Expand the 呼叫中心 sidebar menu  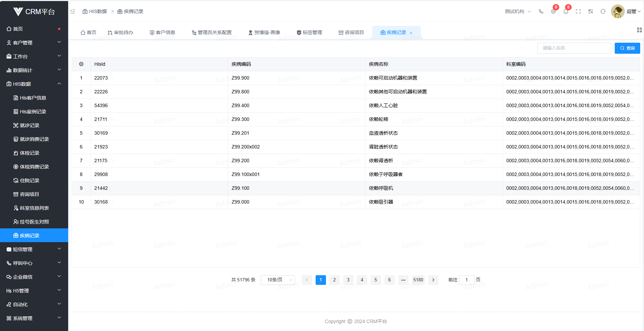[34, 263]
